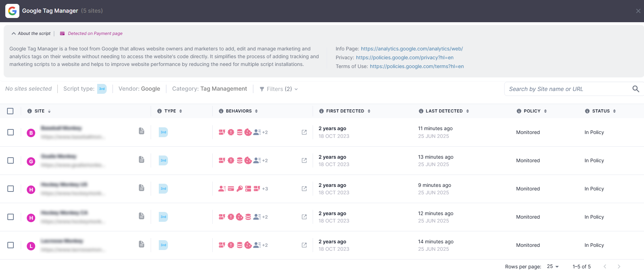Toggle the select-all sites checkbox in header
Screen dimensions: 644x280
(10, 111)
